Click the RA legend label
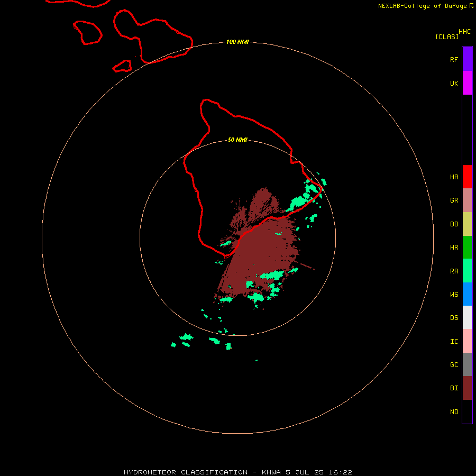 pyautogui.click(x=454, y=271)
